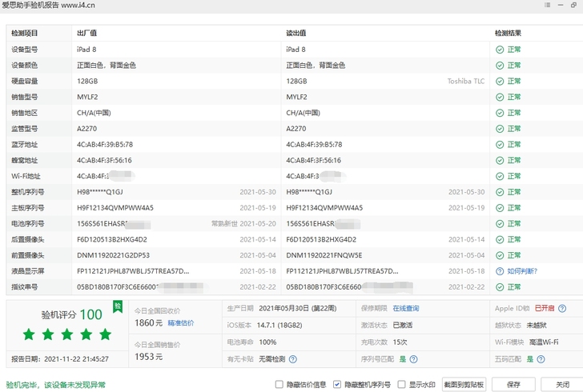
Task: Click the help icon next to Apple ID锁
Action: point(562,308)
